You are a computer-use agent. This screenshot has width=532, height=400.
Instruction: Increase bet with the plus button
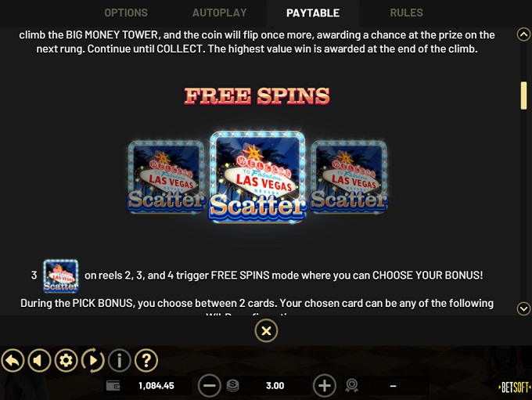pyautogui.click(x=325, y=385)
